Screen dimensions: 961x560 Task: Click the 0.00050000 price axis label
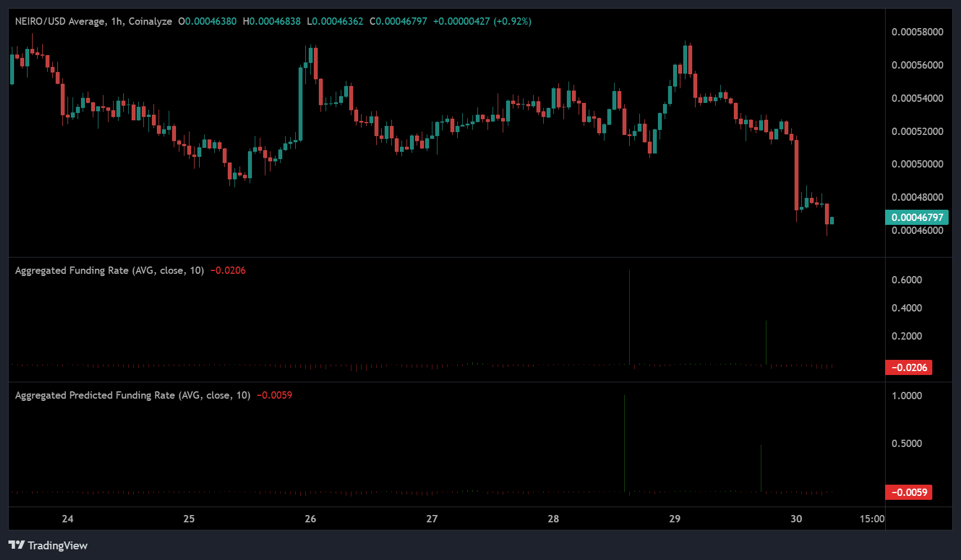pyautogui.click(x=917, y=164)
